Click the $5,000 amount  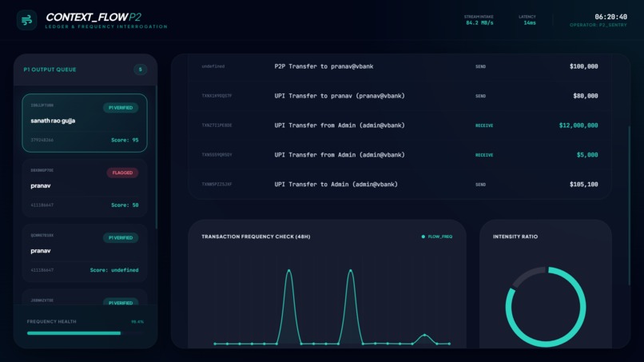(x=587, y=155)
